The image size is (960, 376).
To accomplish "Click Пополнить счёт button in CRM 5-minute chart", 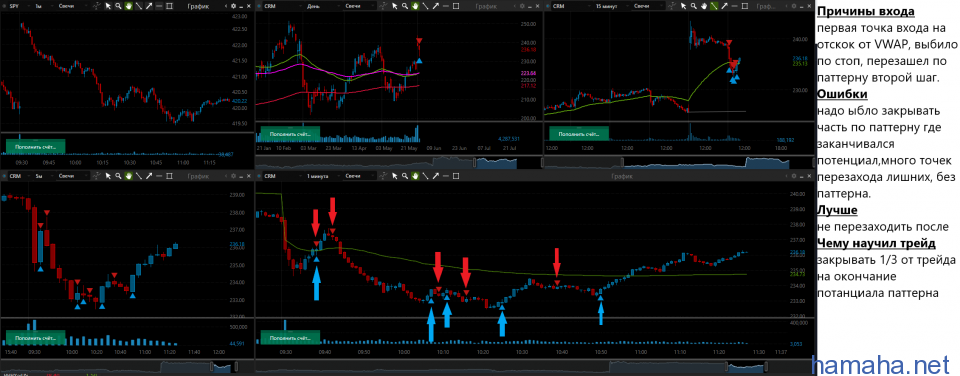I will (x=35, y=337).
